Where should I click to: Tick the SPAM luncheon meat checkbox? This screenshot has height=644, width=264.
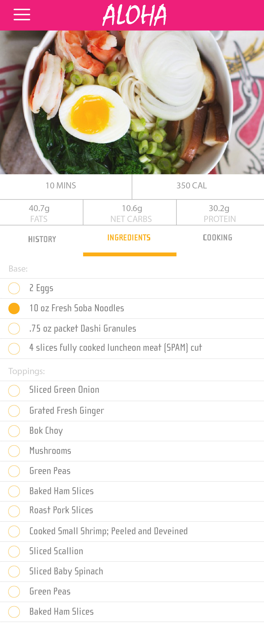coord(14,348)
